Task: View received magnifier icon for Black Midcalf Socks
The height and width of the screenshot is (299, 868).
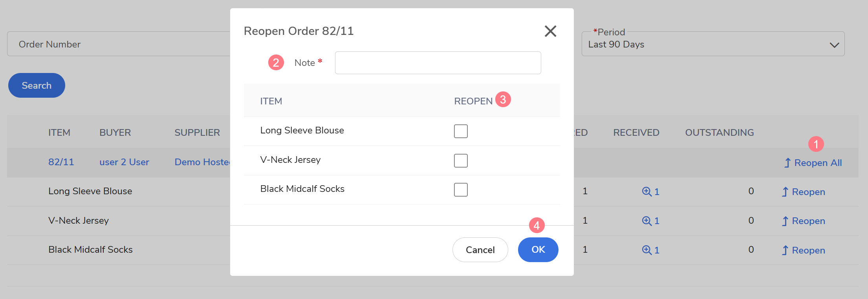Action: coord(646,250)
